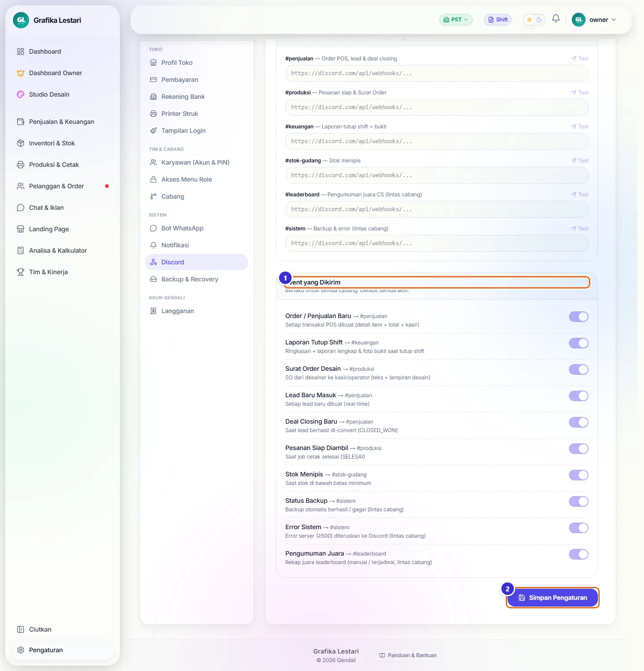644x671 pixels.
Task: Open the PST branch dropdown
Action: click(x=456, y=20)
